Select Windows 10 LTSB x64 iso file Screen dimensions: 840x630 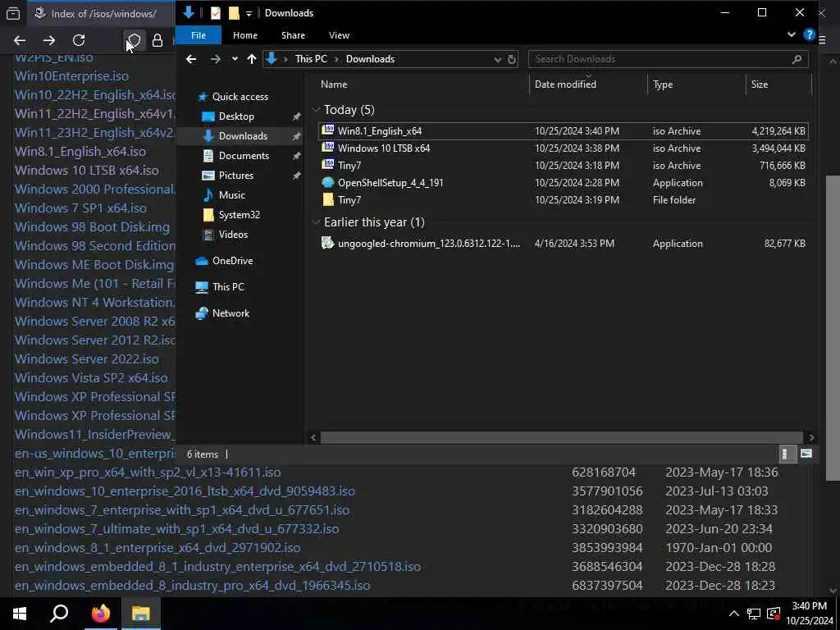[x=563, y=148]
